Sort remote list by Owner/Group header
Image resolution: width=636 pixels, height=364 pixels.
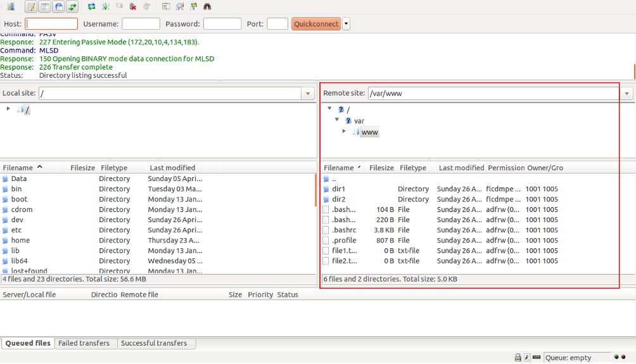pos(545,168)
